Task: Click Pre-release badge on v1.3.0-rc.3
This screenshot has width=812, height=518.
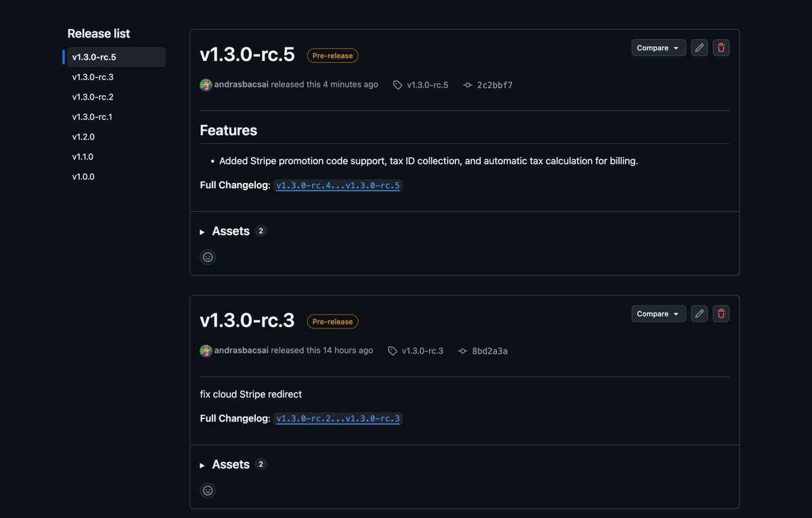Action: click(332, 322)
